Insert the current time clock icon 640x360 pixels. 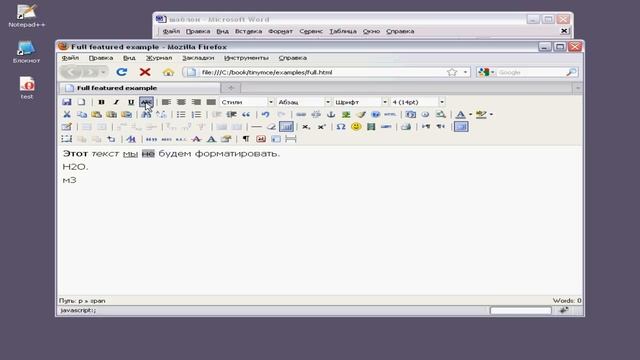pyautogui.click(x=425, y=114)
